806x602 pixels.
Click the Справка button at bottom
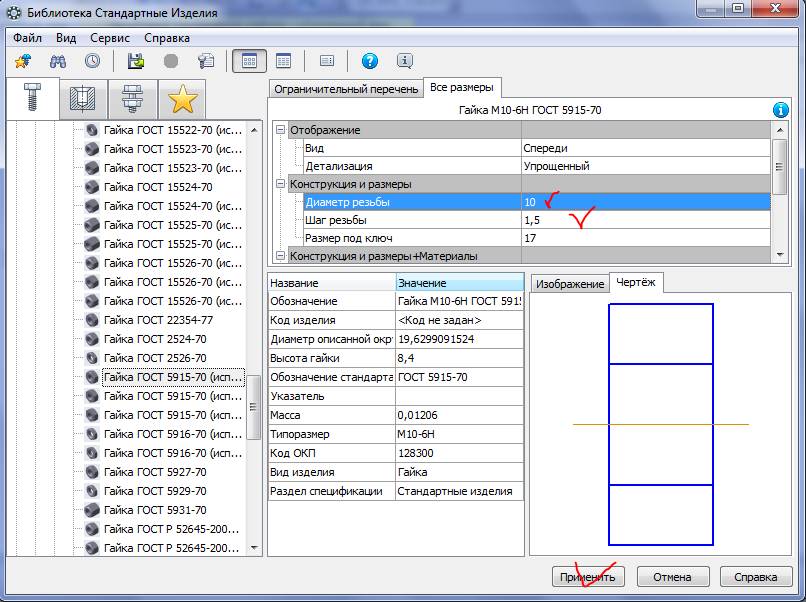tap(755, 577)
